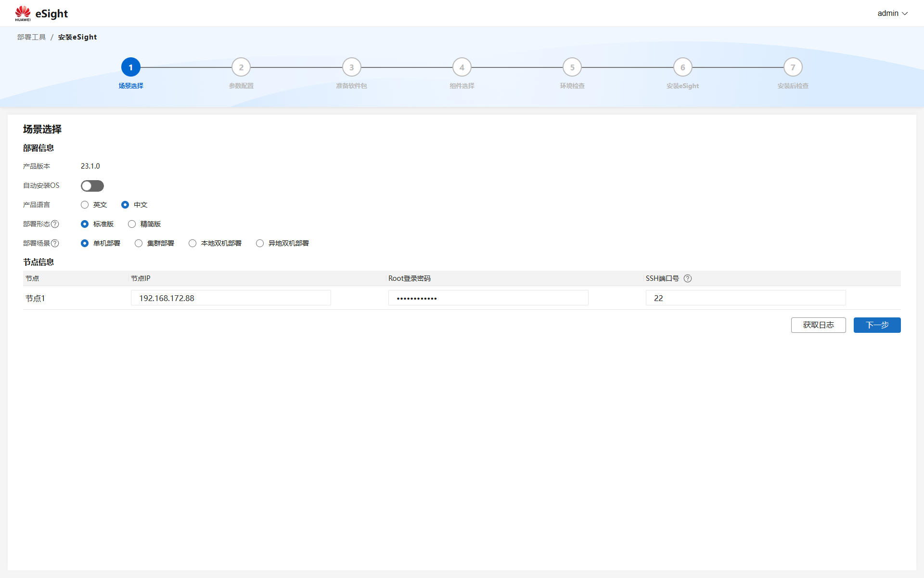This screenshot has width=924, height=578.
Task: Click the Huawei eSight logo
Action: point(41,13)
